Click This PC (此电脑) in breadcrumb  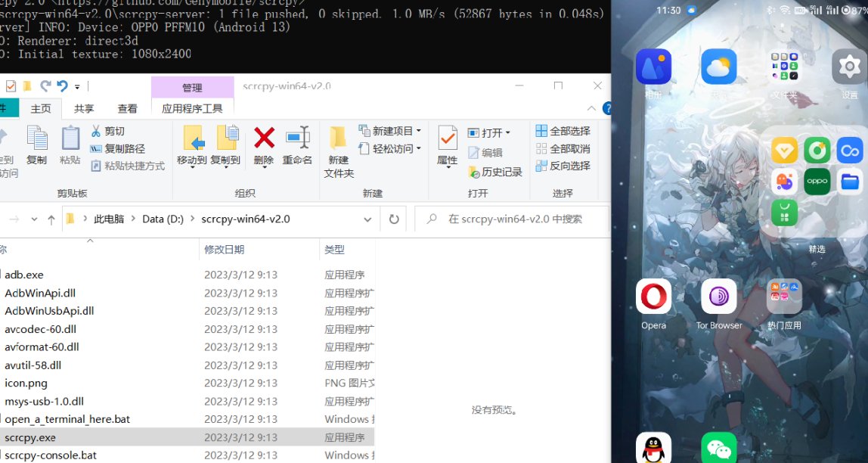pyautogui.click(x=109, y=219)
